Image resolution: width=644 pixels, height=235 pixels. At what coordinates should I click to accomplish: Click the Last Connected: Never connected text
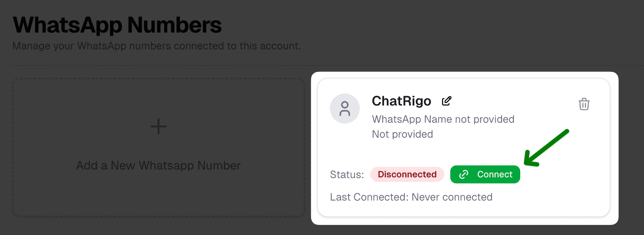[411, 197]
